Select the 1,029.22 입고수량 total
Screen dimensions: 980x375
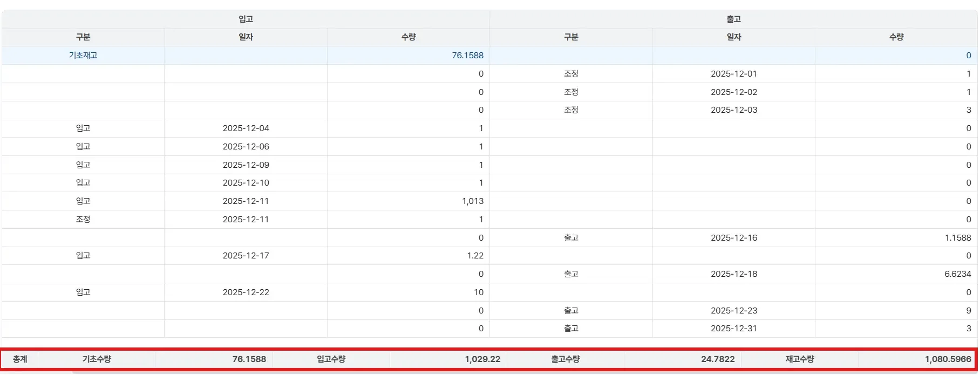[x=483, y=359]
